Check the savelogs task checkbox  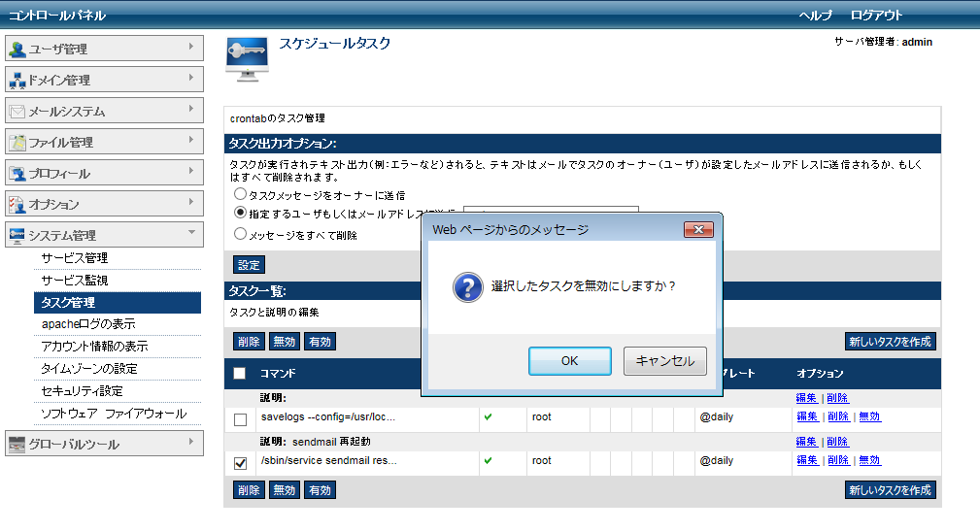(x=240, y=418)
